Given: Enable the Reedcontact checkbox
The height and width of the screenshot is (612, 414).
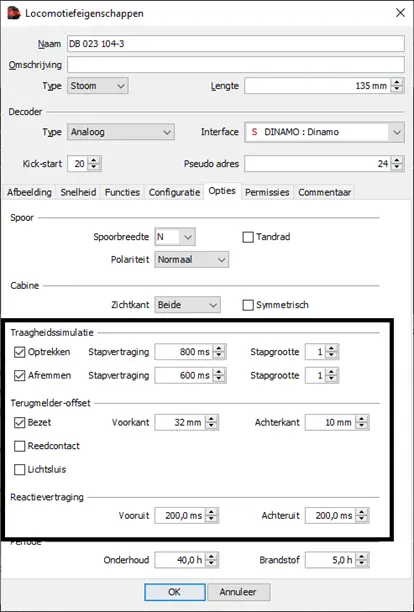Looking at the screenshot, I should (x=20, y=446).
